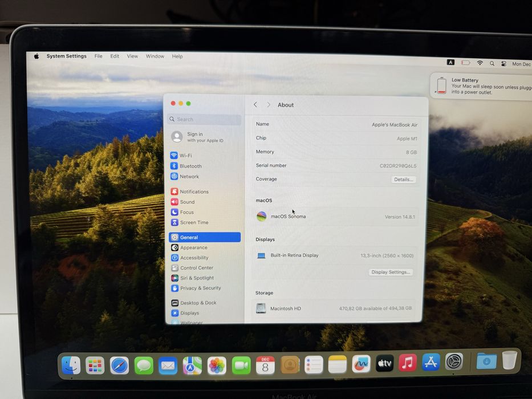Click battery icon in menu bar
The image size is (532, 399).
click(465, 63)
